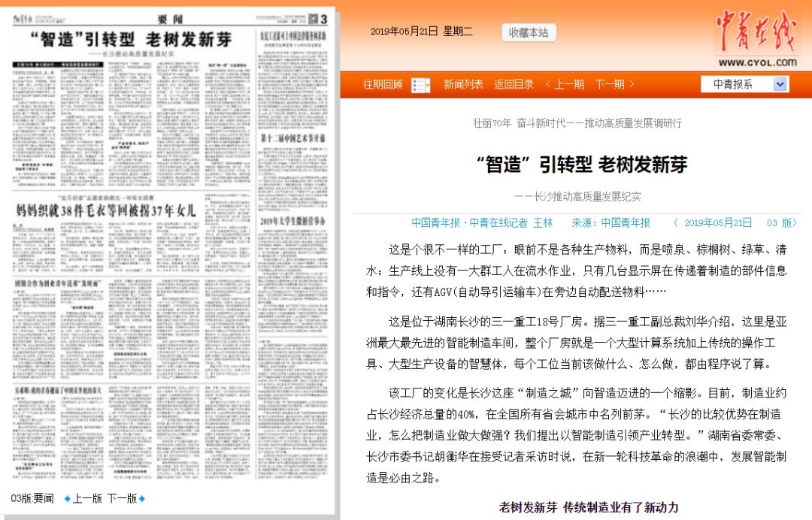Open the www.cyol.com site link
812x520 pixels.
pyautogui.click(x=757, y=62)
